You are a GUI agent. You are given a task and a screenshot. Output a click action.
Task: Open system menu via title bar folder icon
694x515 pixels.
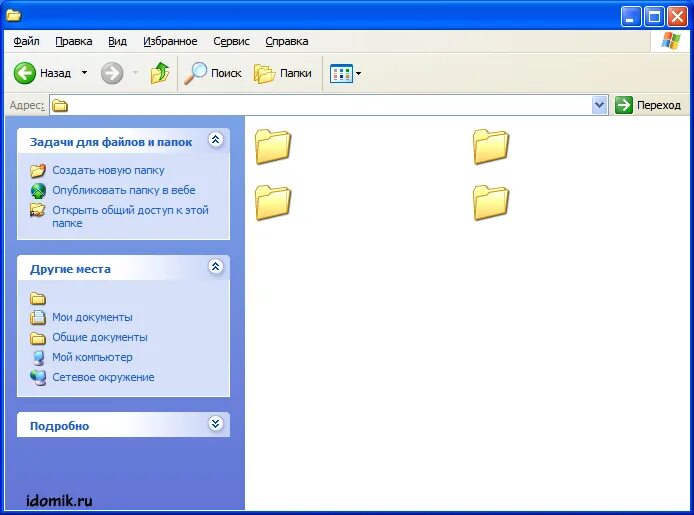[x=13, y=15]
